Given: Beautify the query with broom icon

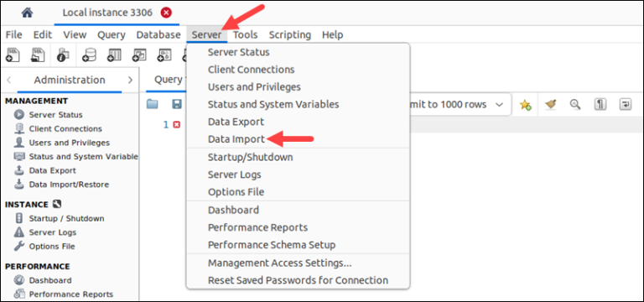Looking at the screenshot, I should [551, 105].
